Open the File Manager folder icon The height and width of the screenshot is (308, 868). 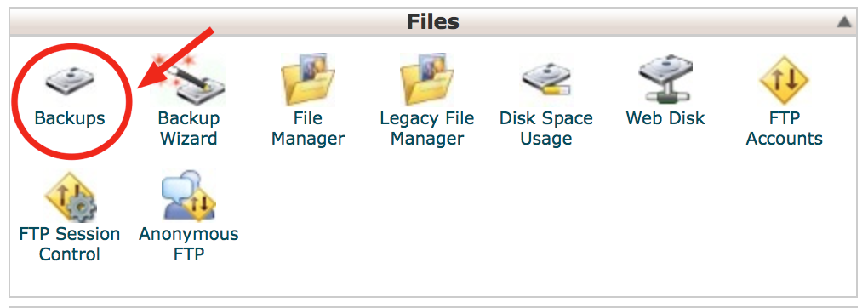308,79
